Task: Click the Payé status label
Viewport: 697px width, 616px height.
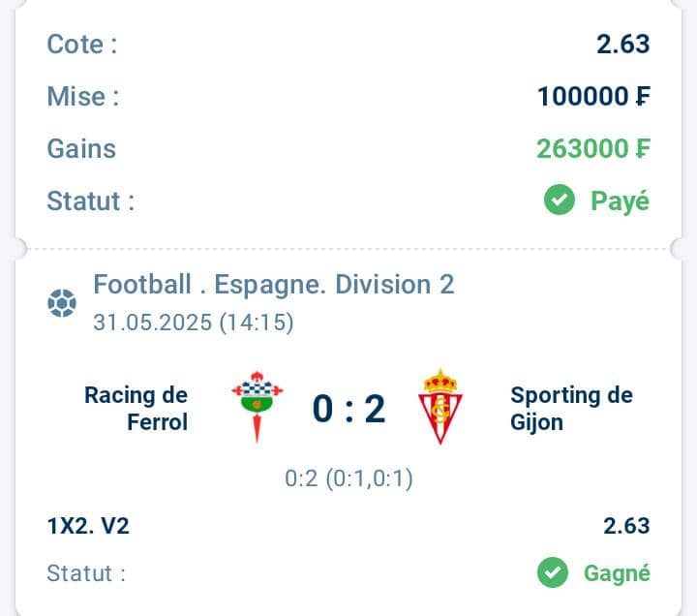Action: click(x=621, y=201)
